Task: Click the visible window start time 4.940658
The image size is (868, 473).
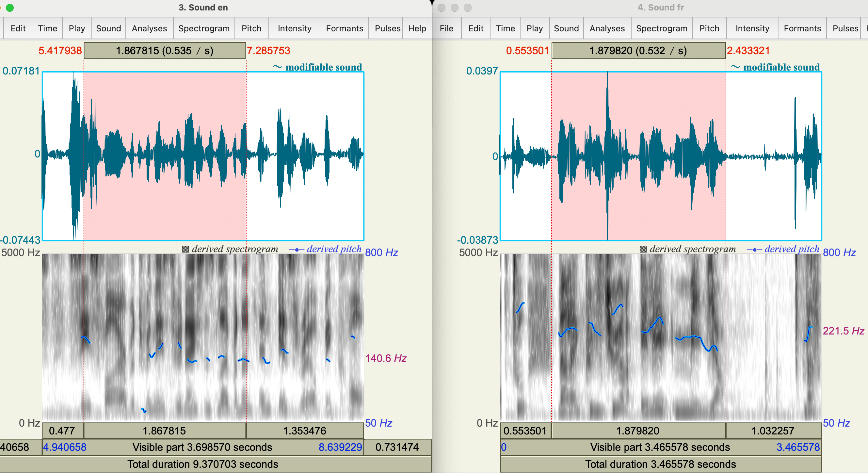Action: pos(65,447)
